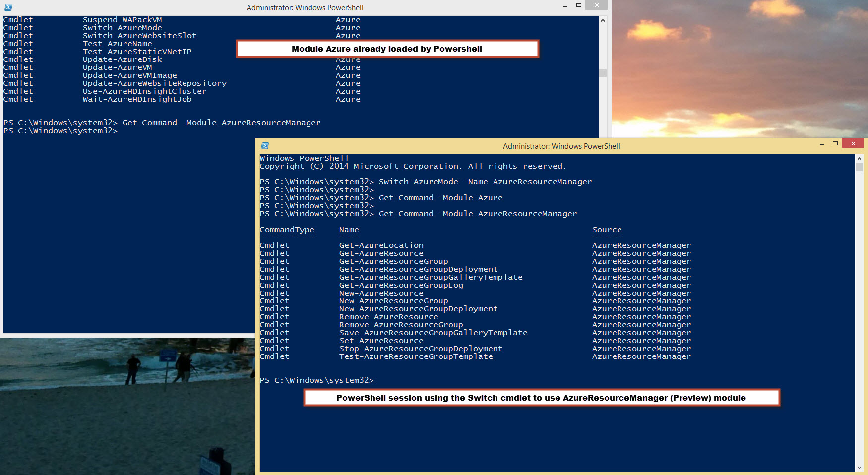The width and height of the screenshot is (868, 475).
Task: Click the PowerShell icon in the back window title bar
Action: click(8, 7)
